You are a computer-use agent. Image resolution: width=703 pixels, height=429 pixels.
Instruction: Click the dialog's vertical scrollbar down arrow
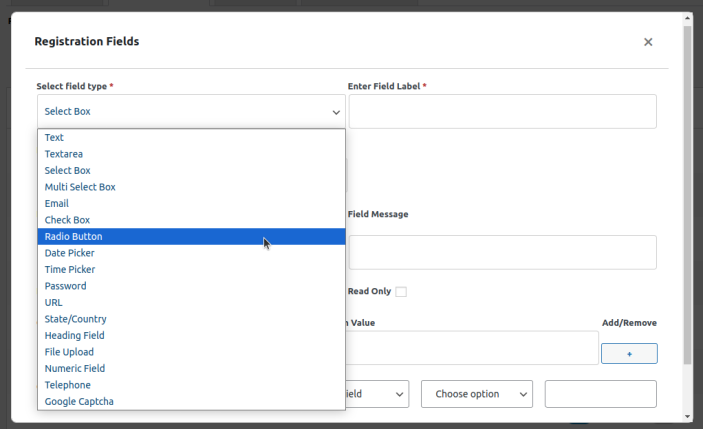(687, 416)
